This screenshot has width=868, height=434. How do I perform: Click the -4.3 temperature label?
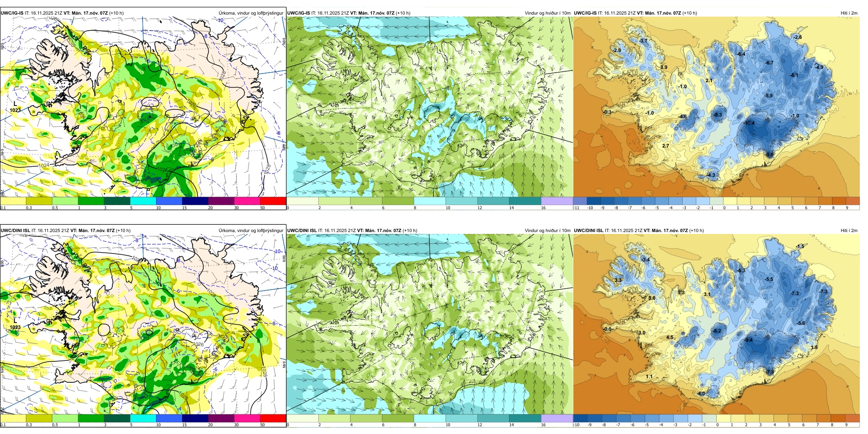tap(711, 175)
